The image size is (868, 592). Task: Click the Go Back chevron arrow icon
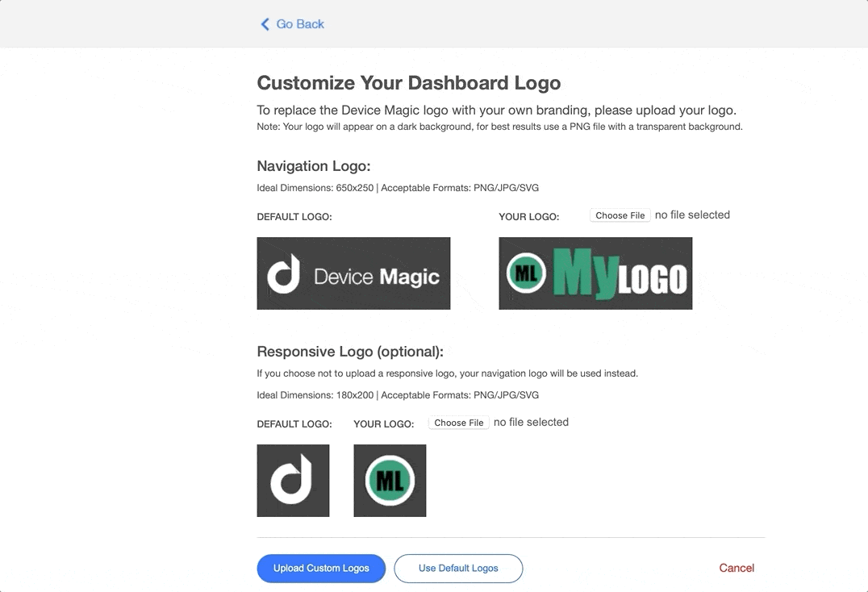265,24
